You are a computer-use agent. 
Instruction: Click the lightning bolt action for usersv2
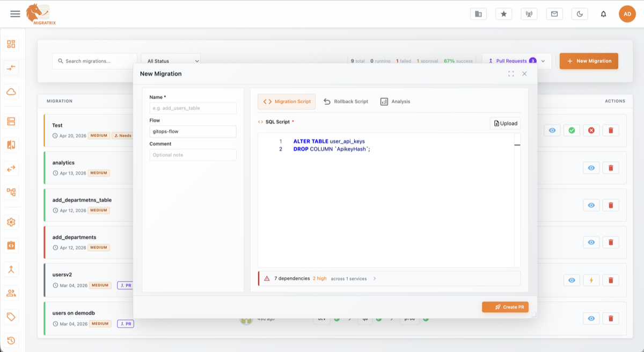[x=591, y=280]
